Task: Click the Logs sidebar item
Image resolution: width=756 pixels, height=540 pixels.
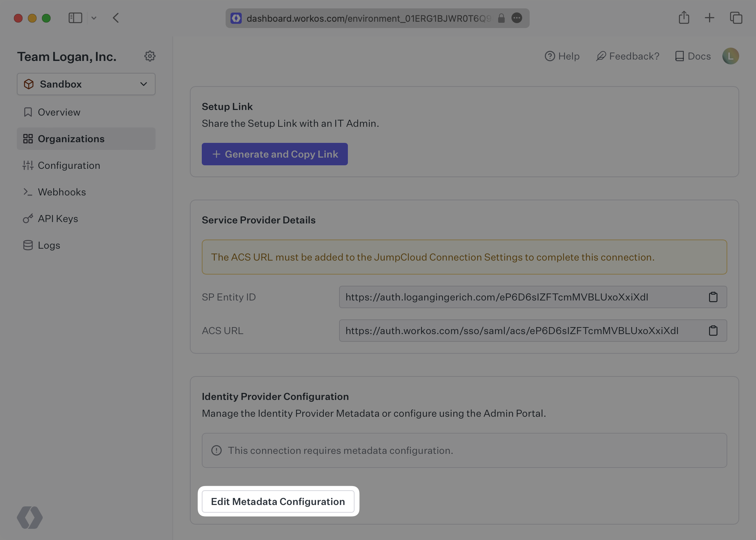Action: point(49,245)
